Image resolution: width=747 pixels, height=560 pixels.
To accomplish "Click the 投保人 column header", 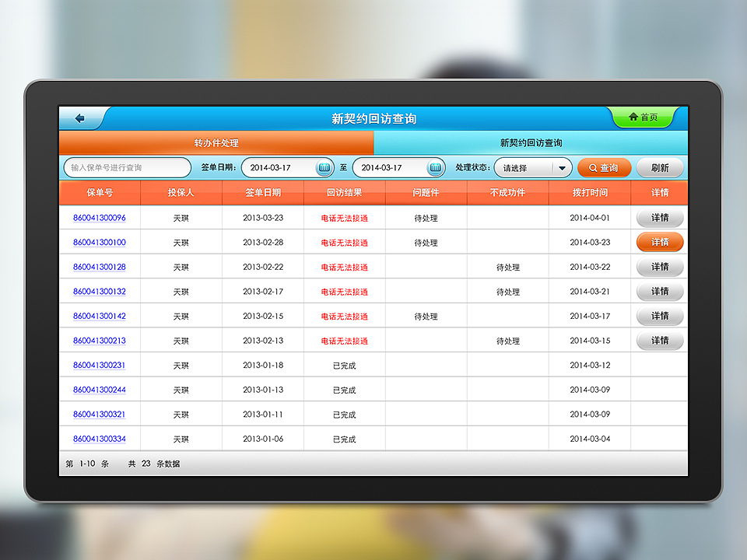I will (x=181, y=193).
